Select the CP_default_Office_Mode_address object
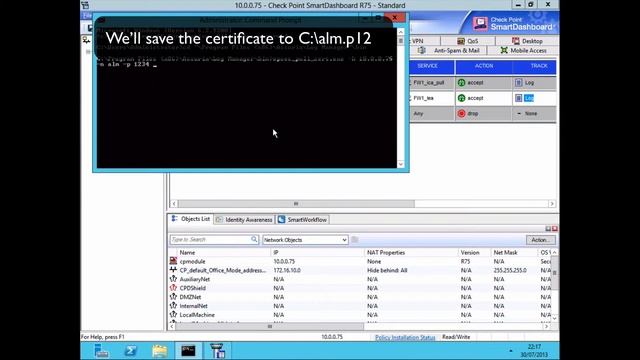The image size is (640, 360). [x=360, y=270]
